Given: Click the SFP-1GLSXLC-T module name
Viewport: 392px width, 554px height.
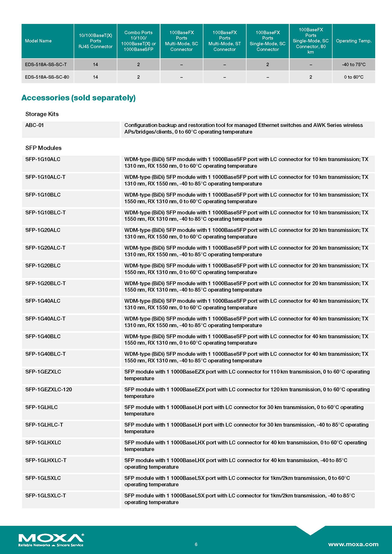Looking at the screenshot, I should pyautogui.click(x=45, y=495).
